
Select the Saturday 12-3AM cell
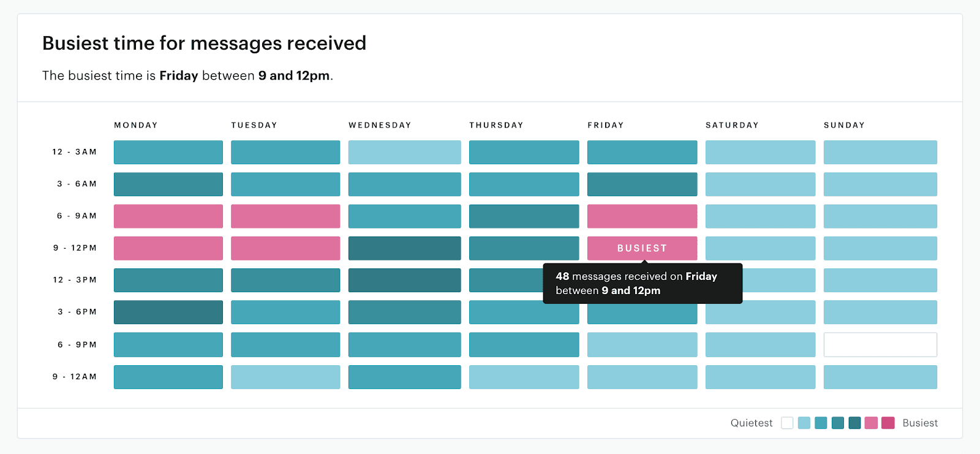pyautogui.click(x=761, y=152)
